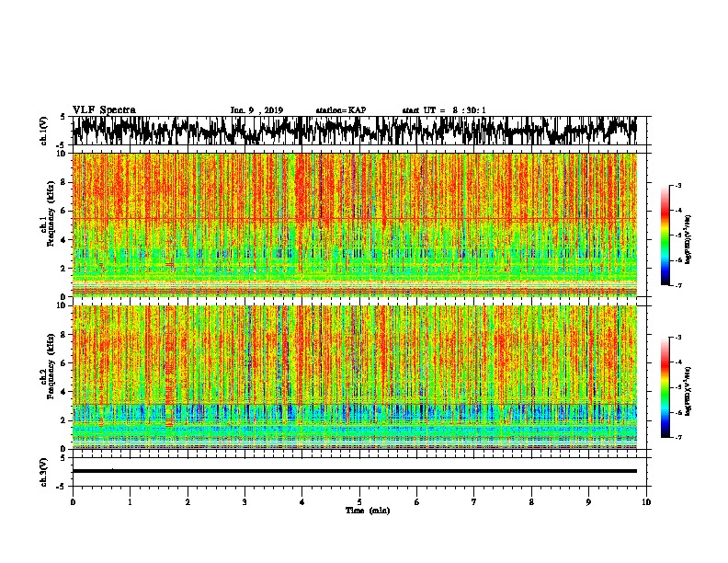Click the ch.2 color scale bar

click(x=665, y=387)
